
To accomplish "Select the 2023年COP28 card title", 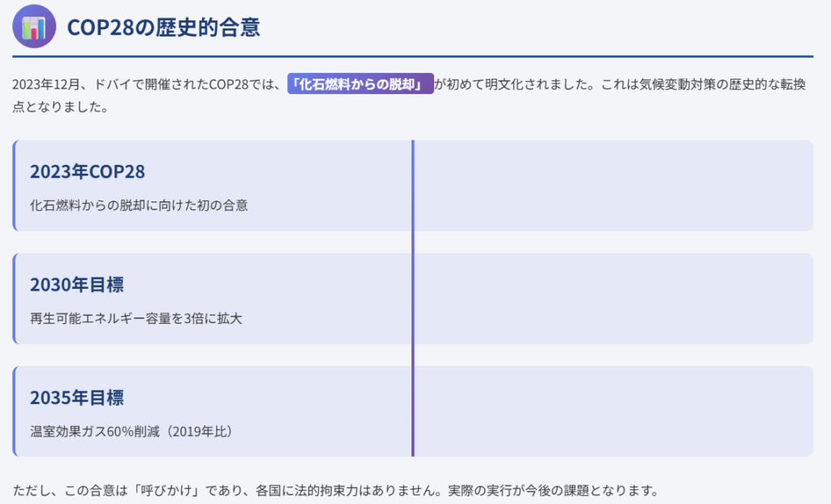I will (x=87, y=172).
